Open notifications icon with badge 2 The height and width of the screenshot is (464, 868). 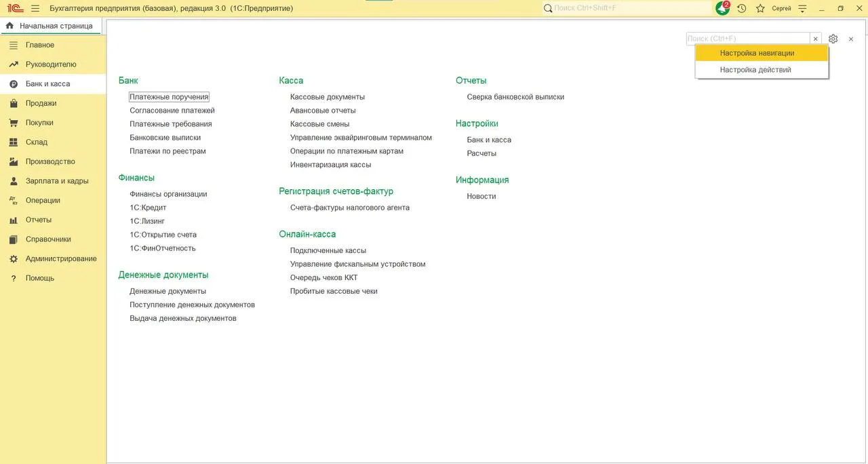(x=723, y=8)
